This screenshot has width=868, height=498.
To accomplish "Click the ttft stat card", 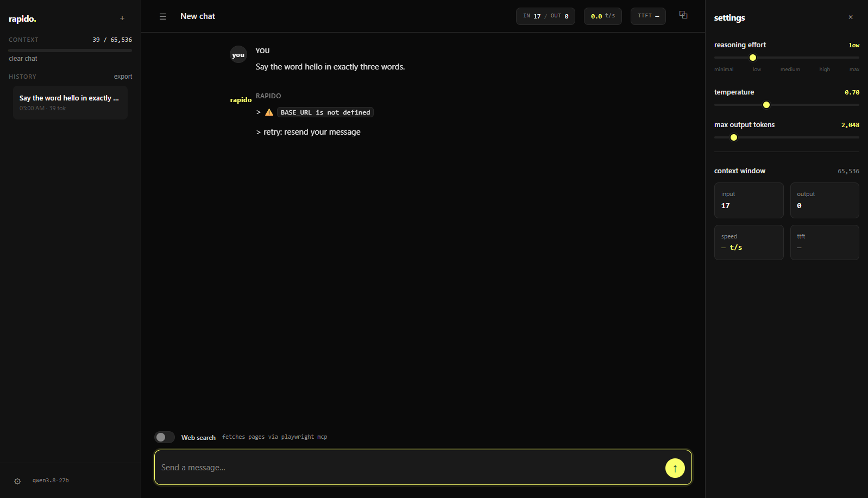I will (x=825, y=242).
